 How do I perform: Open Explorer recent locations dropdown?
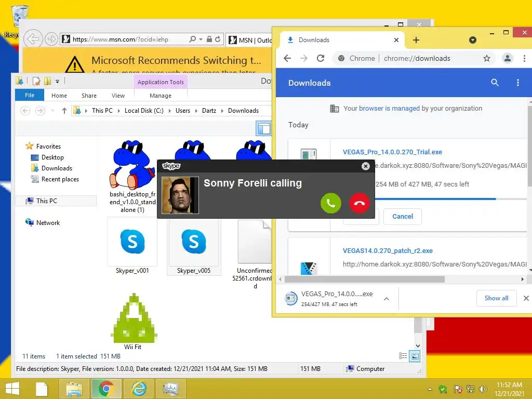click(x=52, y=111)
